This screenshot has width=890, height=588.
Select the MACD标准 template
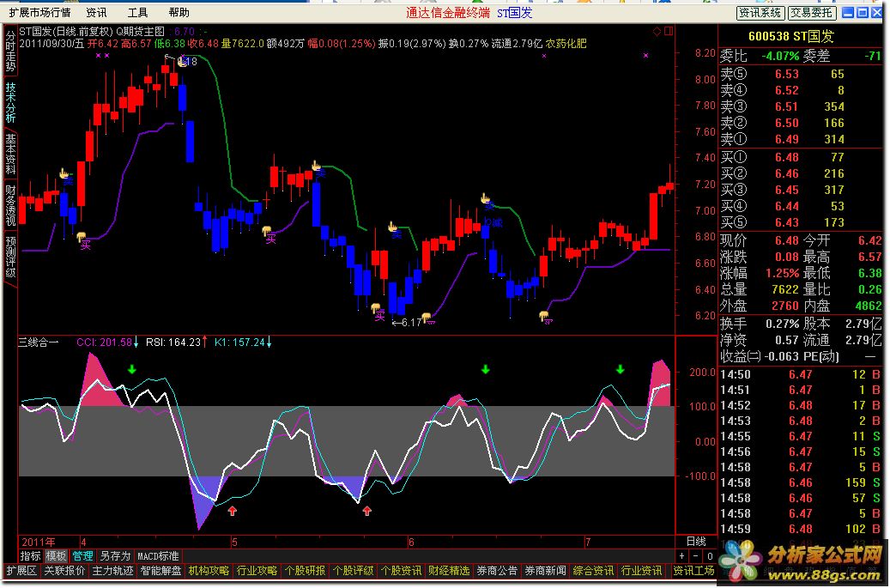click(x=158, y=556)
